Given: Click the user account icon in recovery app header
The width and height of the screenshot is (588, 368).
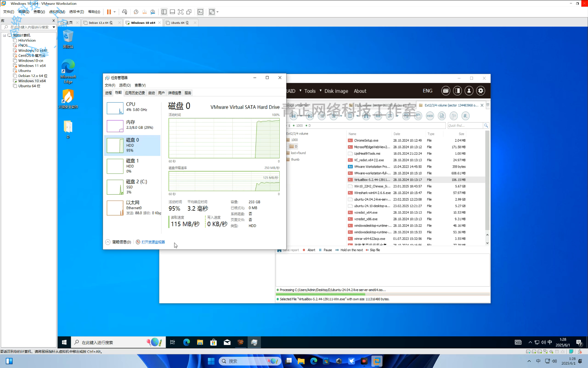Looking at the screenshot, I should tap(469, 91).
